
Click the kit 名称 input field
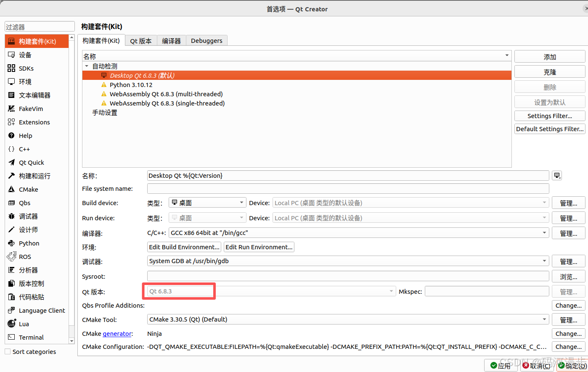348,176
